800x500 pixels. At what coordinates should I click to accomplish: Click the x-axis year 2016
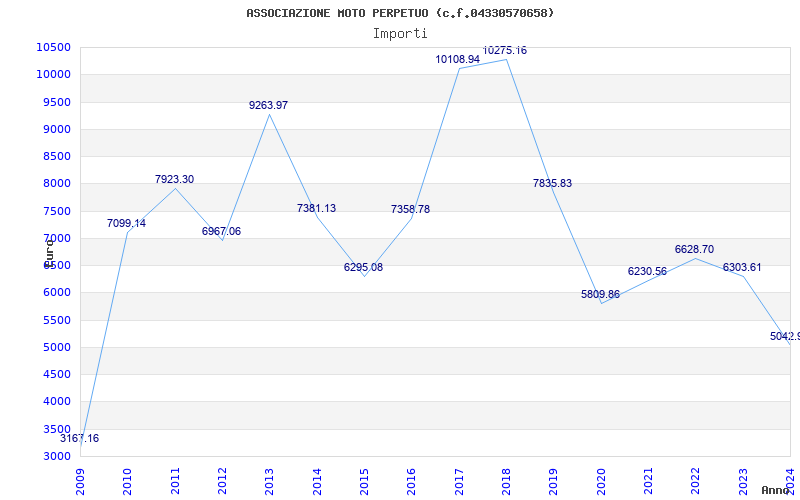(x=412, y=481)
